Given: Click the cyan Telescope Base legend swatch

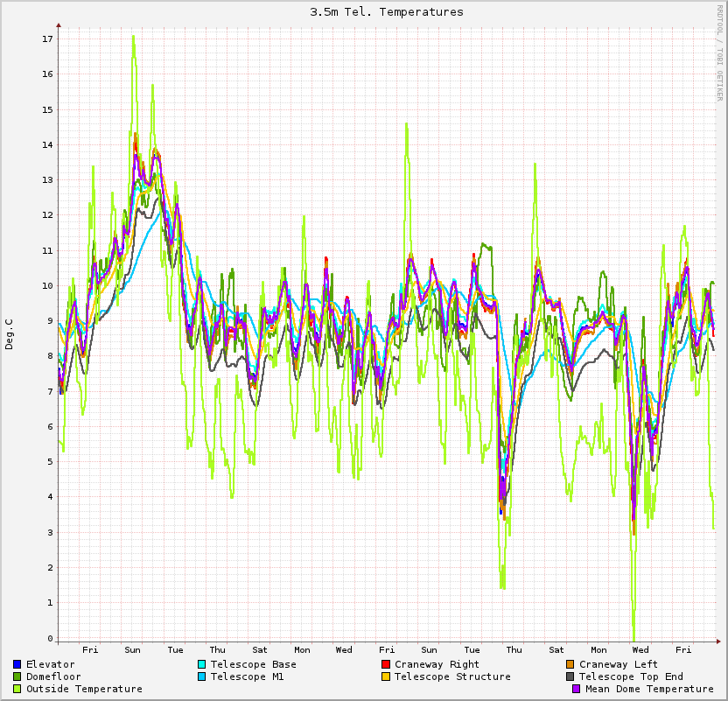Looking at the screenshot, I should click(x=202, y=665).
